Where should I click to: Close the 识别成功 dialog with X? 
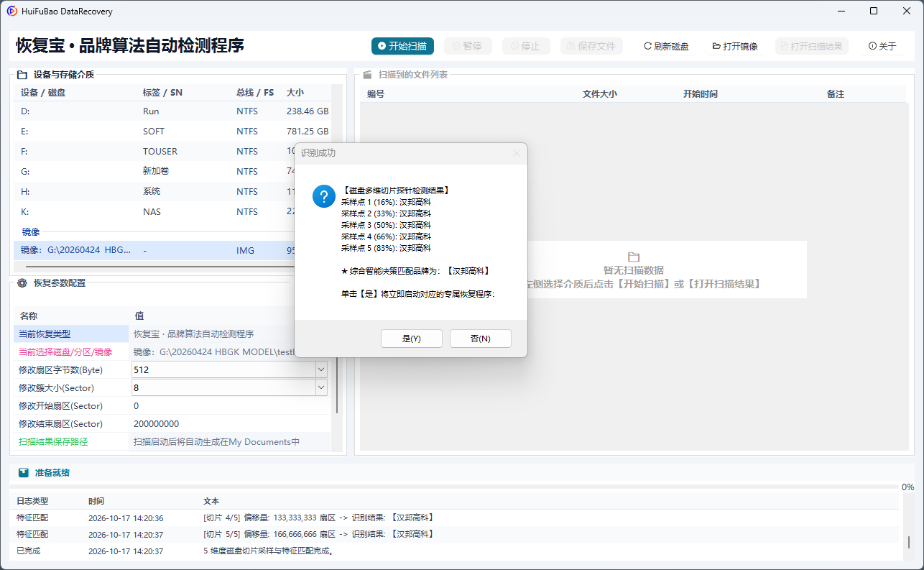[x=516, y=153]
